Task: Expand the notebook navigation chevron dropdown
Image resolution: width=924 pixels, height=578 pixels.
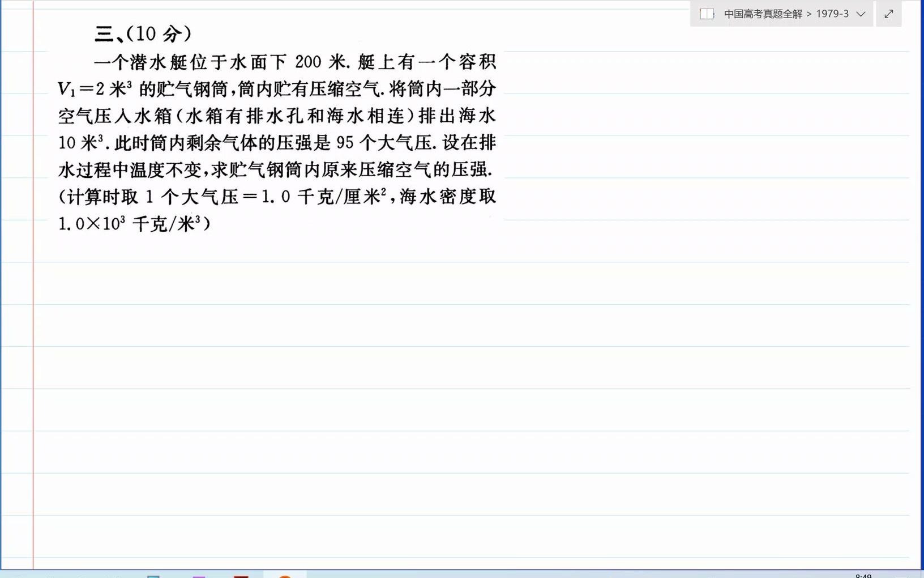Action: tap(861, 14)
